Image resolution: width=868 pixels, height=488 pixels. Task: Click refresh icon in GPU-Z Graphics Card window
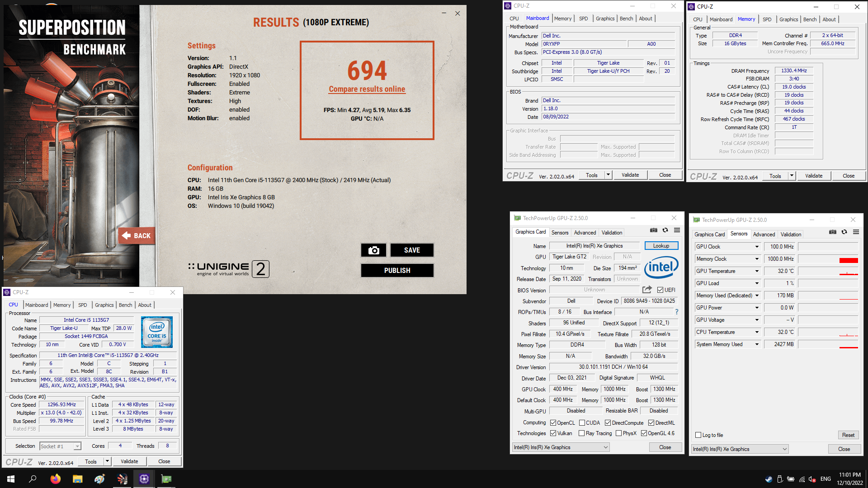[665, 230]
